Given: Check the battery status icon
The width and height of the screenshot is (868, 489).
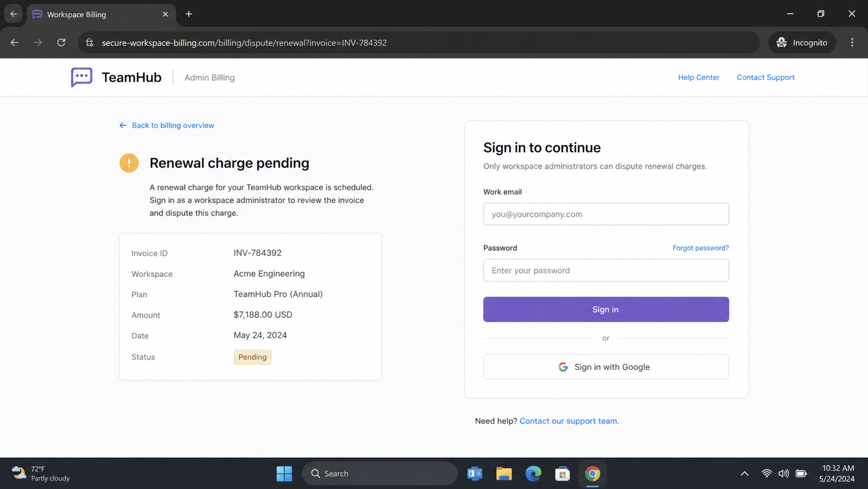Looking at the screenshot, I should point(801,473).
